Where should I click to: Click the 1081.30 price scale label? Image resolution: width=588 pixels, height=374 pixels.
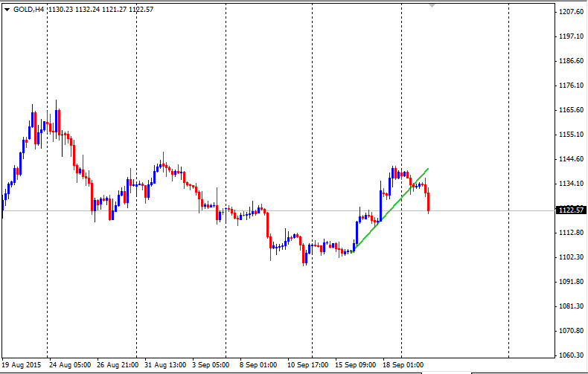(x=571, y=306)
